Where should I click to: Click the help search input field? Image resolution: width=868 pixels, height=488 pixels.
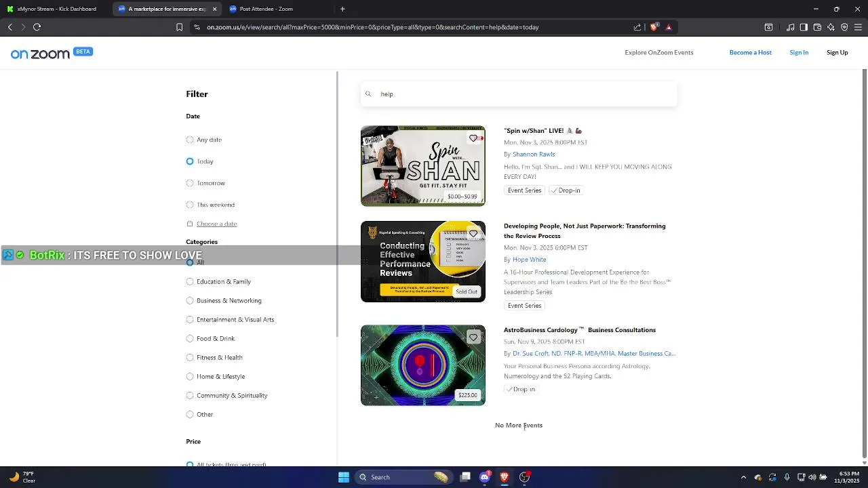(x=519, y=94)
